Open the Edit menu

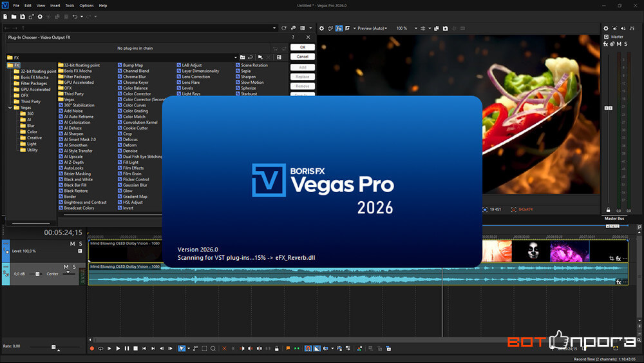pos(28,6)
